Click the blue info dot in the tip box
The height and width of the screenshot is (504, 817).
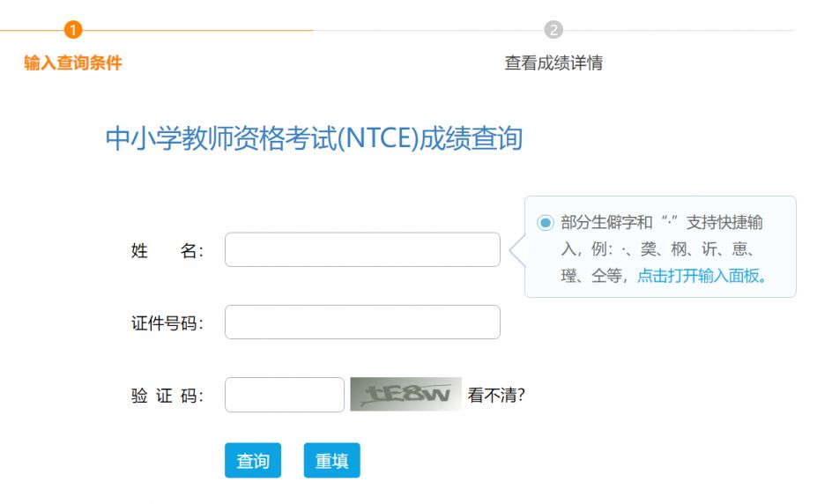(x=545, y=223)
